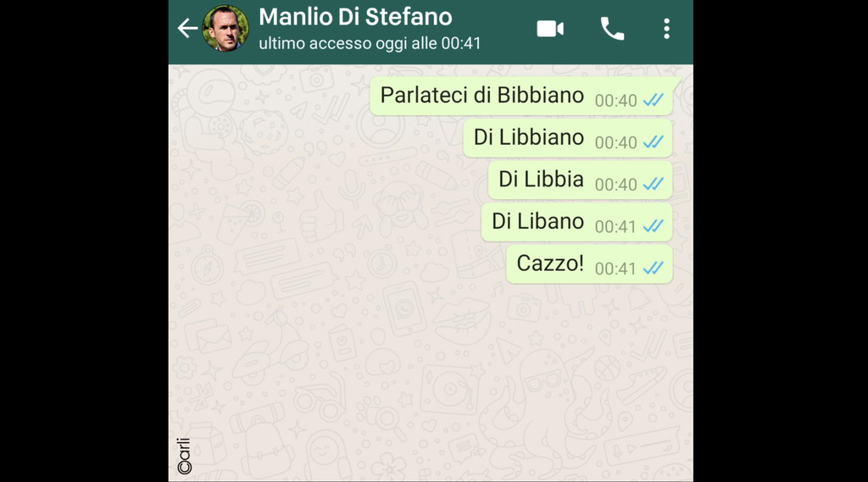Select the 'Di Libbiano' message bubble
The image size is (868, 482).
pos(568,138)
